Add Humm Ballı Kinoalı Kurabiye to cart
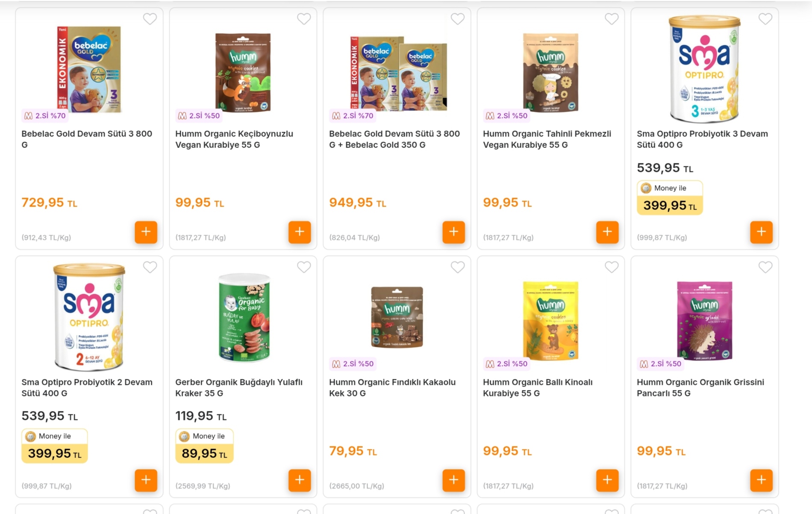The image size is (812, 514). click(607, 480)
